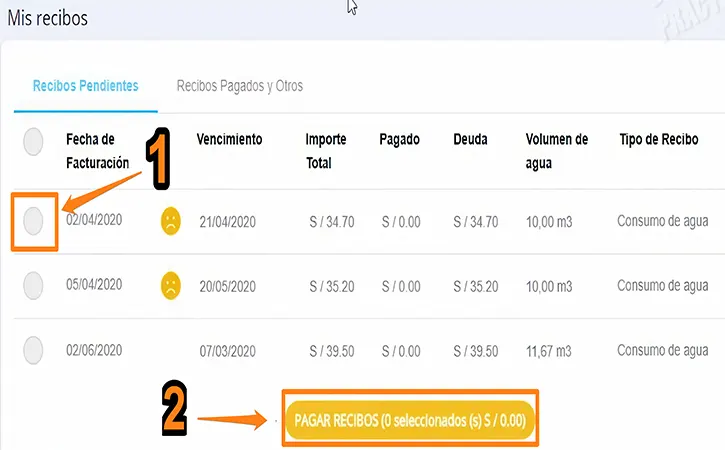Click the due date 07/03/2020
This screenshot has width=725, height=450.
[x=227, y=351]
